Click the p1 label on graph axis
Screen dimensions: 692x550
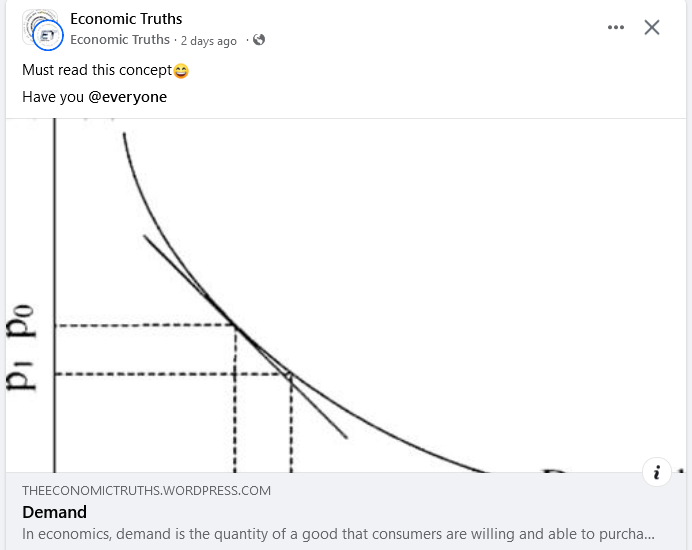tap(23, 372)
